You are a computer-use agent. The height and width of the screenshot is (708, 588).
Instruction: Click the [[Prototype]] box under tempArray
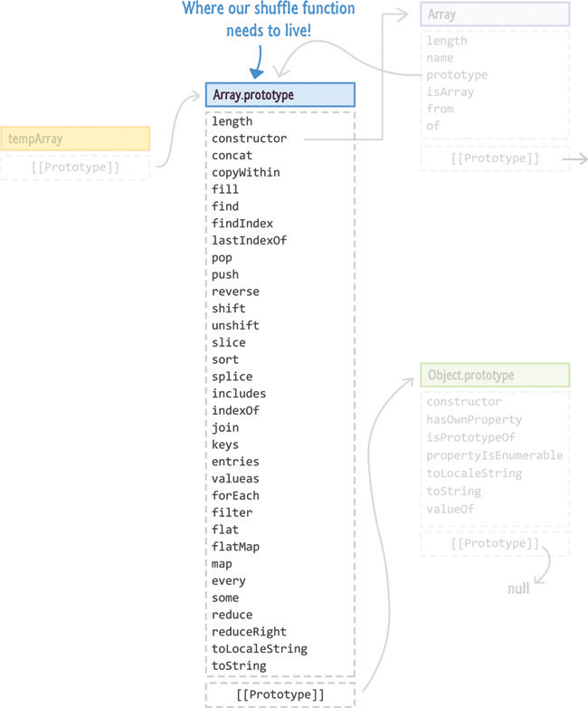click(x=75, y=167)
